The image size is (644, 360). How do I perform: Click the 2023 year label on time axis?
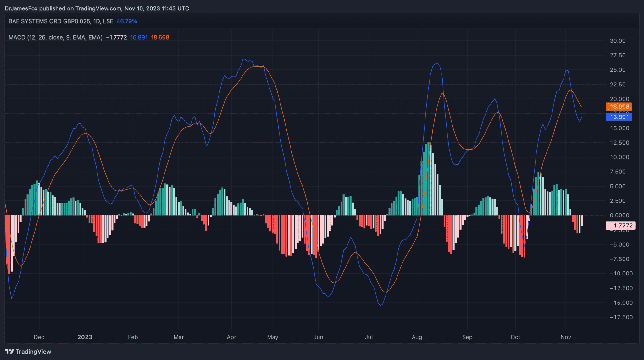[x=85, y=337]
